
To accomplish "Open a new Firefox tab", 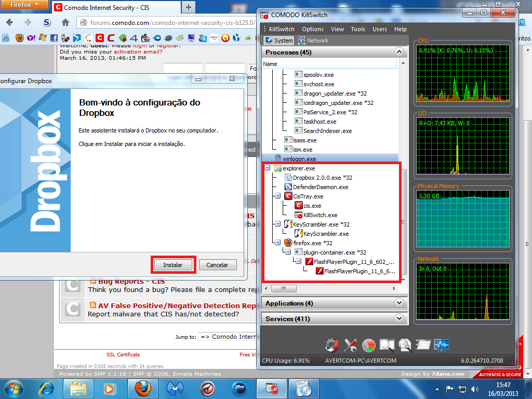I will click(x=189, y=7).
